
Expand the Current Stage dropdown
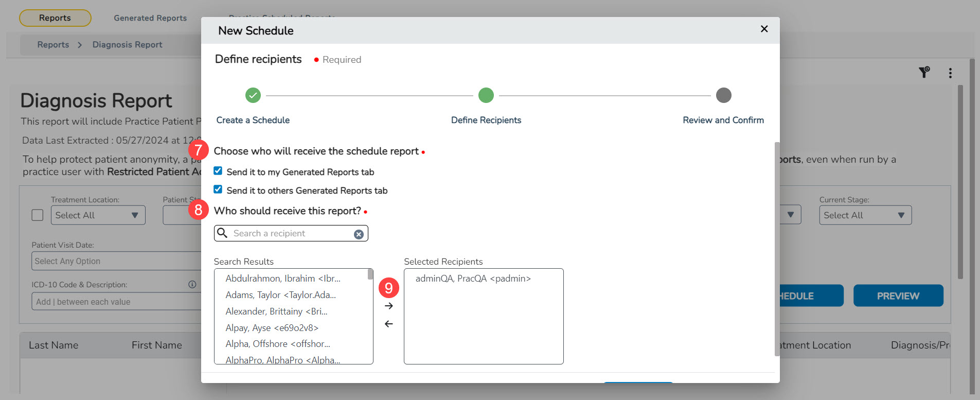tap(865, 215)
